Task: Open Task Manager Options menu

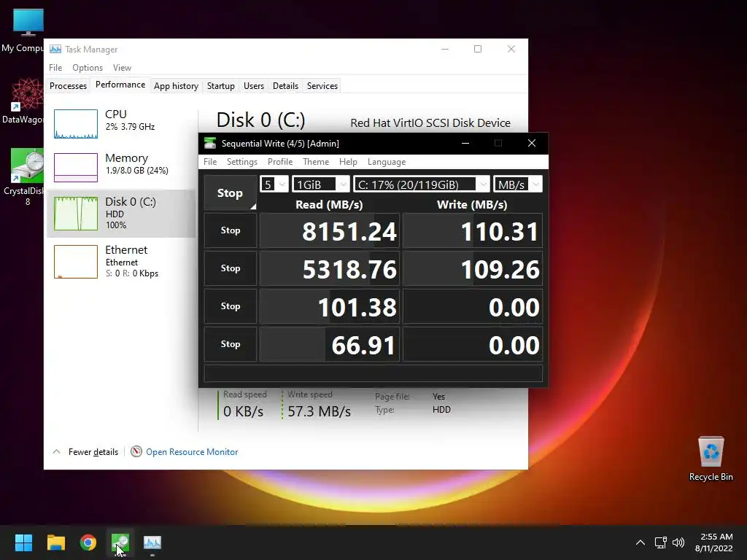Action: tap(88, 68)
